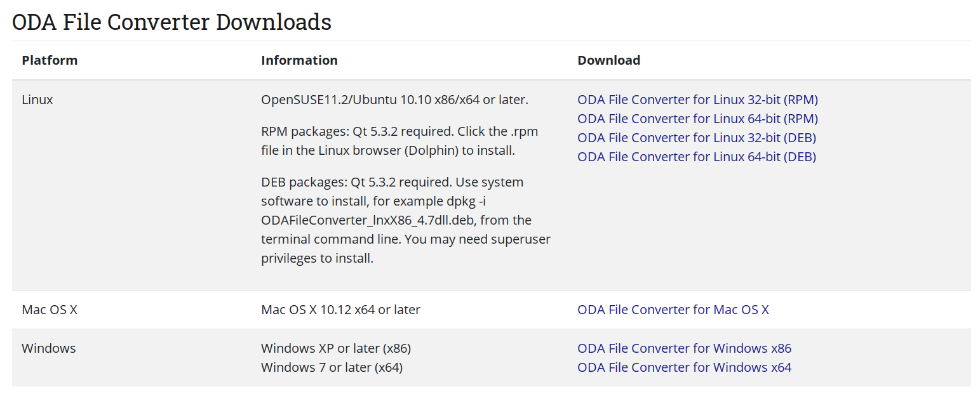Download ODA File Converter for Linux 64-bit (RPM)
This screenshot has width=980, height=394.
click(697, 119)
